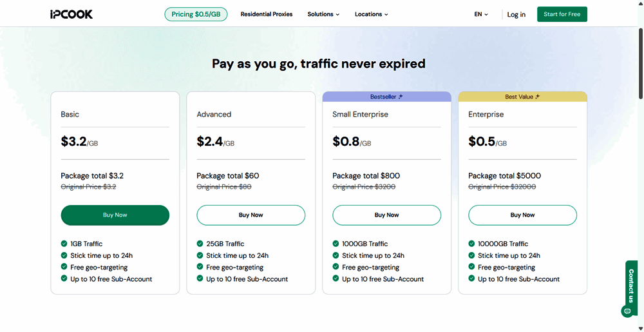Click the Start for Free button
Image resolution: width=644 pixels, height=332 pixels.
coord(562,14)
